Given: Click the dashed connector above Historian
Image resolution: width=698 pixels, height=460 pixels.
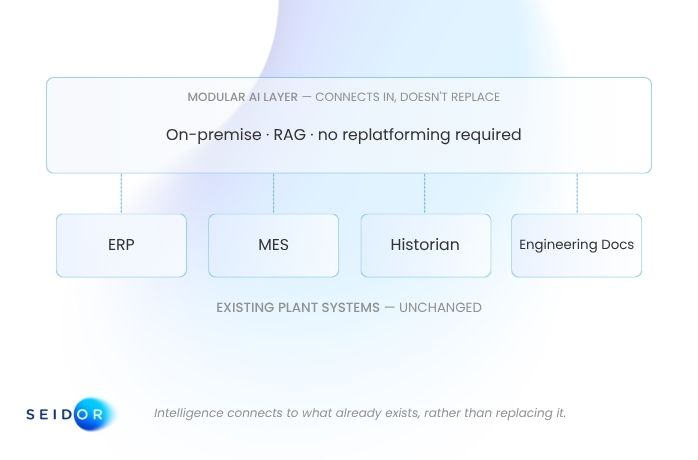Looking at the screenshot, I should click(425, 194).
